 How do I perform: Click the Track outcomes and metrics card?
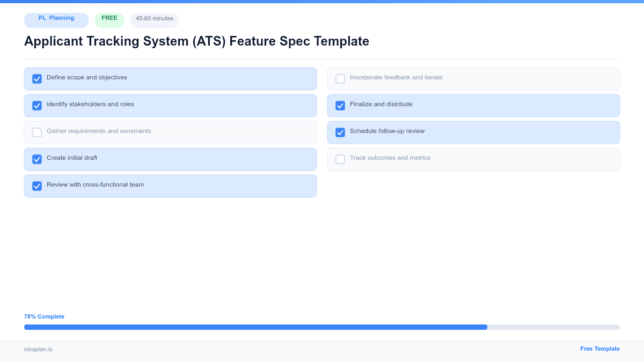(473, 159)
